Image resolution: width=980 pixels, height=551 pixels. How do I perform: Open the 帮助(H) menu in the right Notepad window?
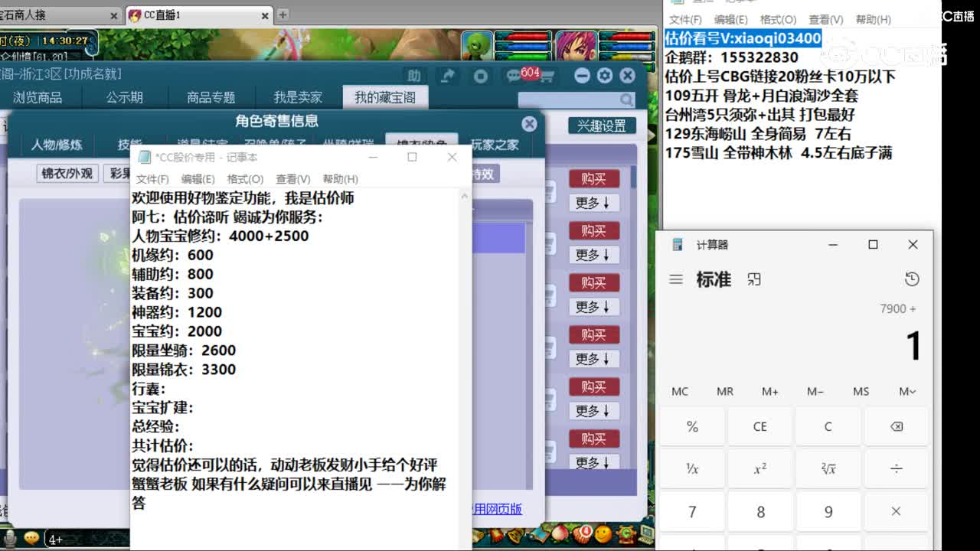point(873,20)
